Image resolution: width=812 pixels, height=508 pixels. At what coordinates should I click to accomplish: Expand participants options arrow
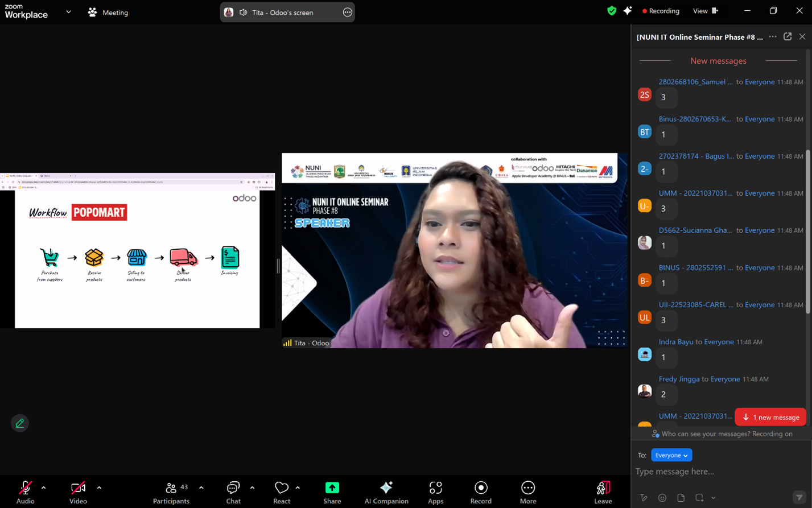point(201,488)
